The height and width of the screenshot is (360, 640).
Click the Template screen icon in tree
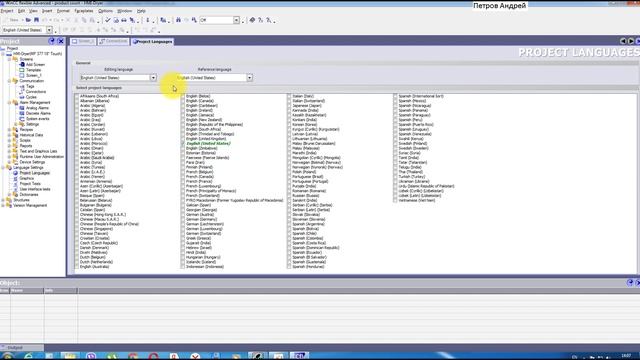click(22, 70)
